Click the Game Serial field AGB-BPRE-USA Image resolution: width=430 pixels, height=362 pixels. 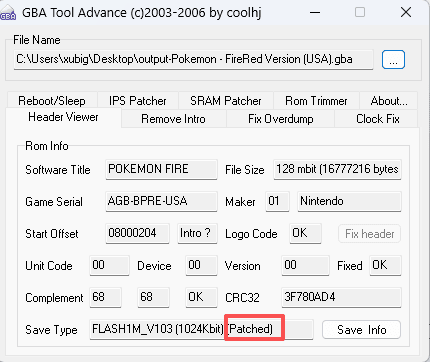[x=161, y=201]
